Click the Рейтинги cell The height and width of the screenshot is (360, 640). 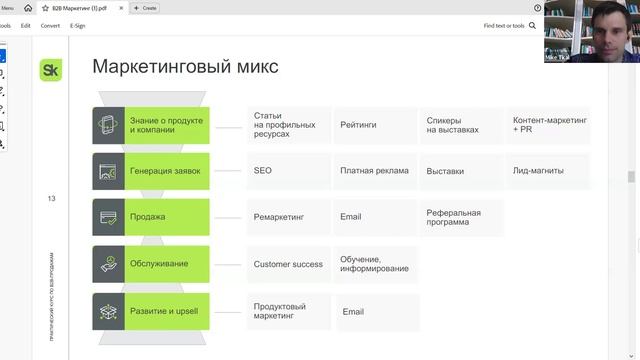point(375,125)
